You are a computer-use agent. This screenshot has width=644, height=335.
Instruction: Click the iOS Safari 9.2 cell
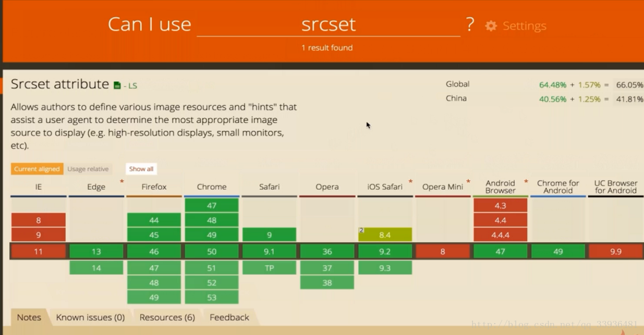[385, 251]
